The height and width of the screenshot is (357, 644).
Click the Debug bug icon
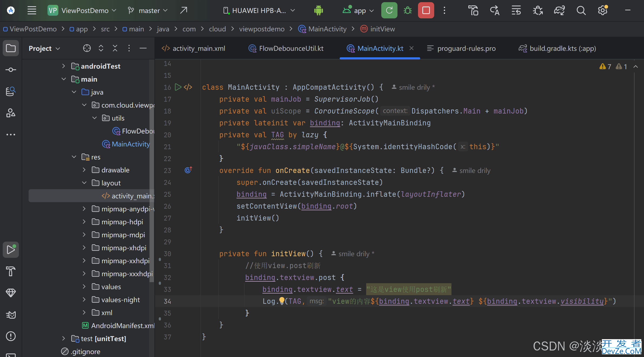[407, 10]
